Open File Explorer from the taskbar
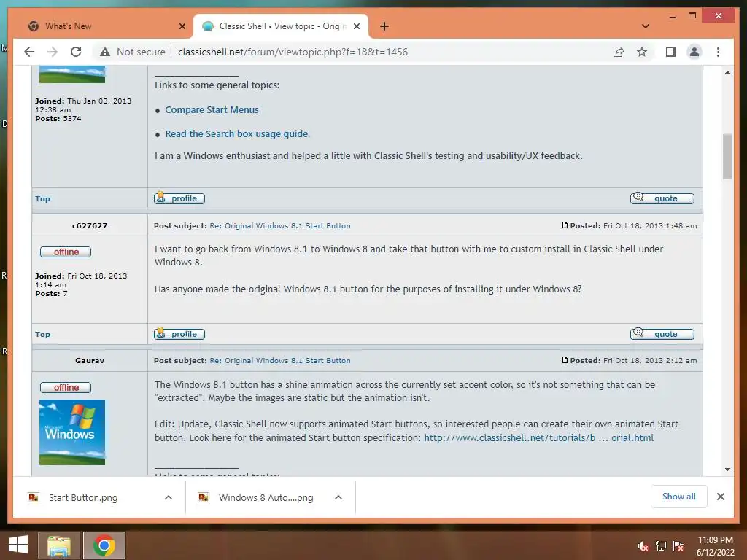This screenshot has height=560, width=747. (59, 545)
